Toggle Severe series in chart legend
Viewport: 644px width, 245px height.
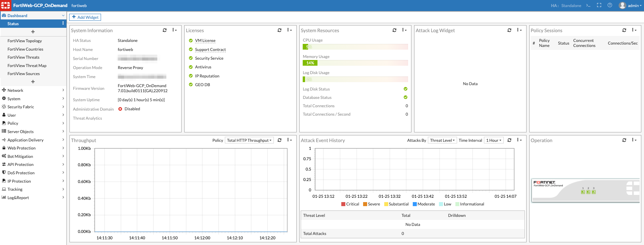click(x=371, y=204)
